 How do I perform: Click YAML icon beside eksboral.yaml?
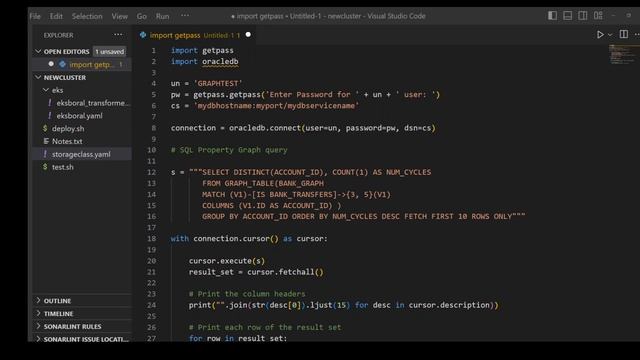(50, 116)
